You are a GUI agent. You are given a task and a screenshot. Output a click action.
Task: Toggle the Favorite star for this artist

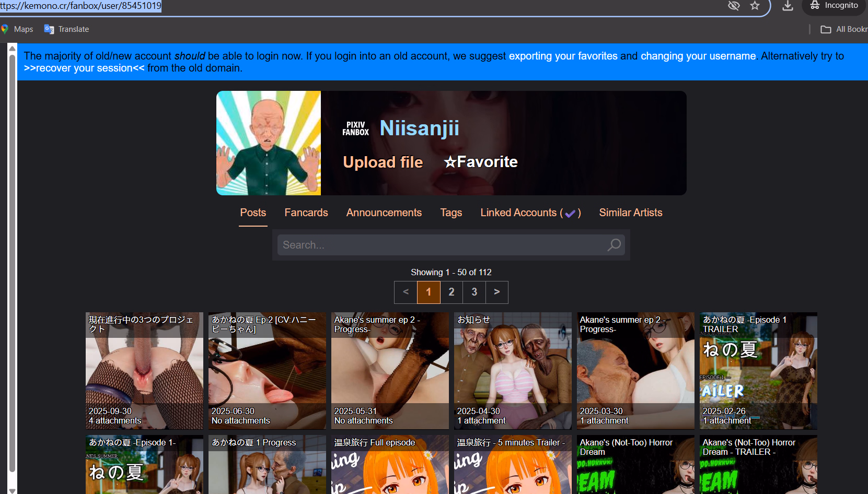click(481, 162)
